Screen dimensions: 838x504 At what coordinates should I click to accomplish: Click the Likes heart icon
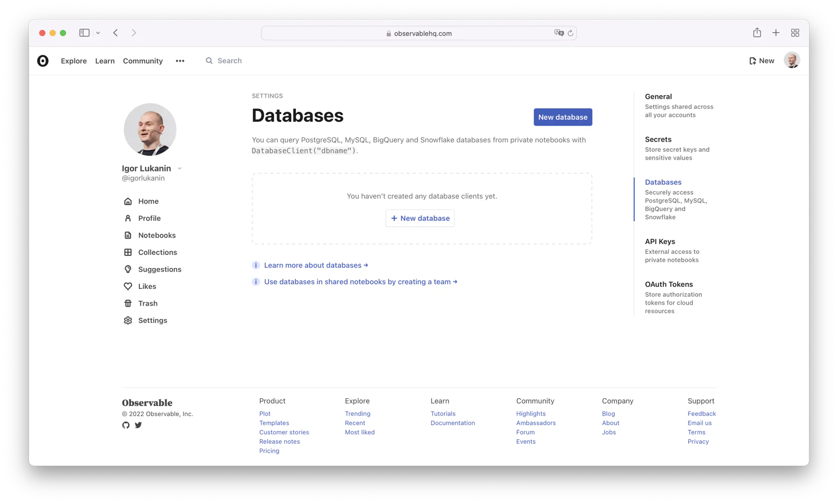click(128, 286)
